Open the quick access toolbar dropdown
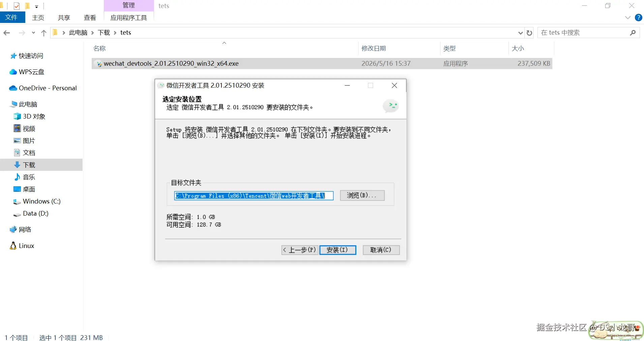 (x=36, y=6)
